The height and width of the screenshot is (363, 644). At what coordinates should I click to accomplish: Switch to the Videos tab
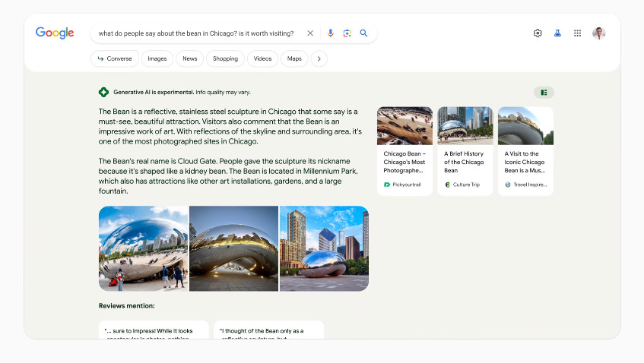262,58
